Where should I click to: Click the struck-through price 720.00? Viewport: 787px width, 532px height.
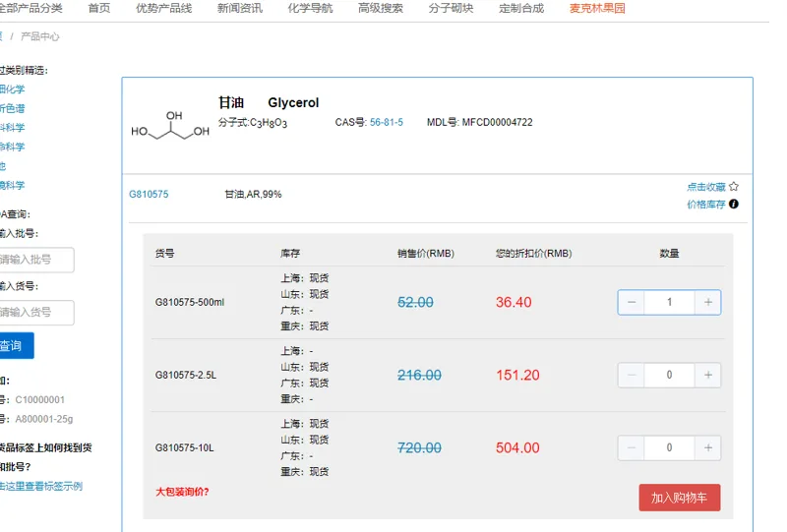tap(419, 447)
